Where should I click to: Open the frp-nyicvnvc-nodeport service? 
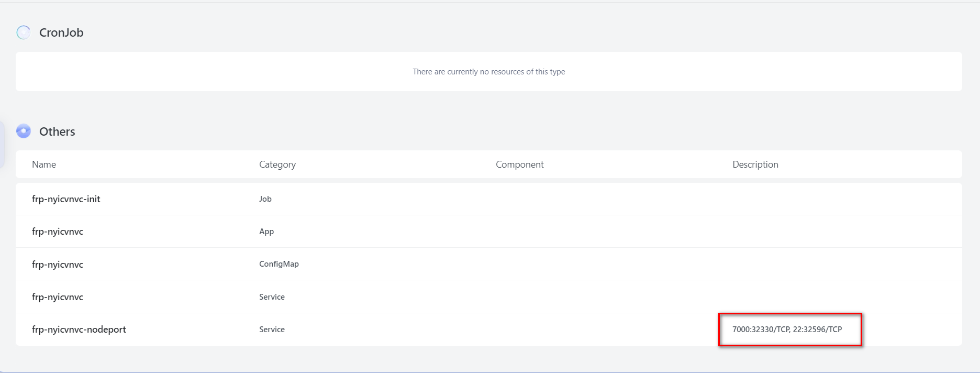[79, 330]
